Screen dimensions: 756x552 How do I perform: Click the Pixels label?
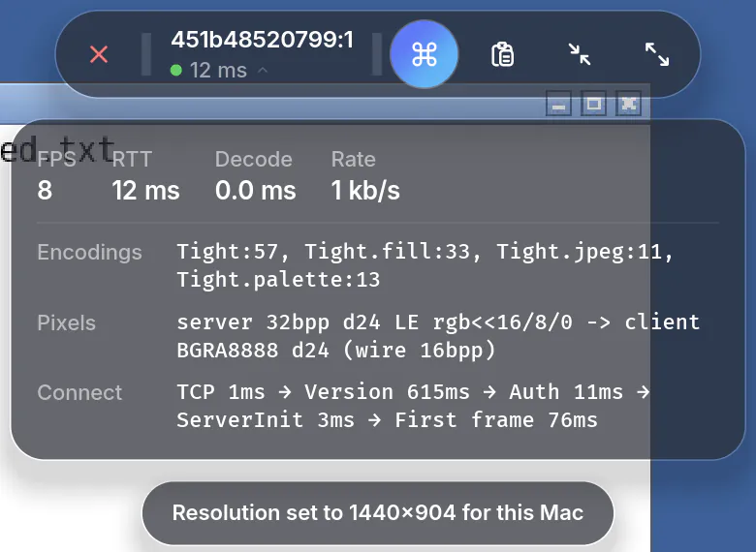click(67, 322)
